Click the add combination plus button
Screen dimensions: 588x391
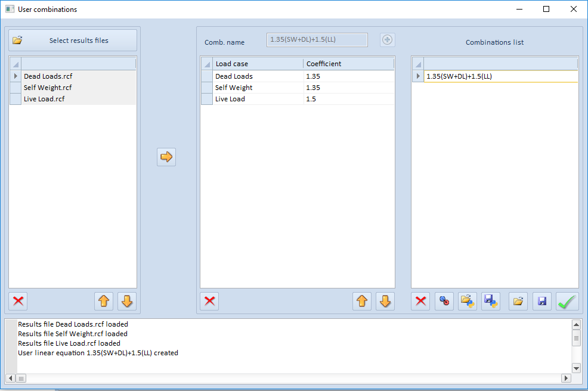point(388,40)
